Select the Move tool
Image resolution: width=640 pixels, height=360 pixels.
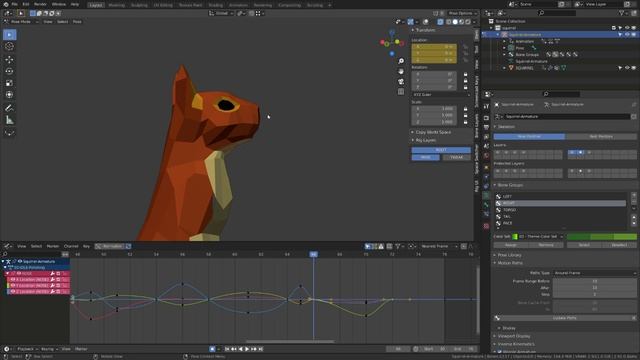[9, 60]
